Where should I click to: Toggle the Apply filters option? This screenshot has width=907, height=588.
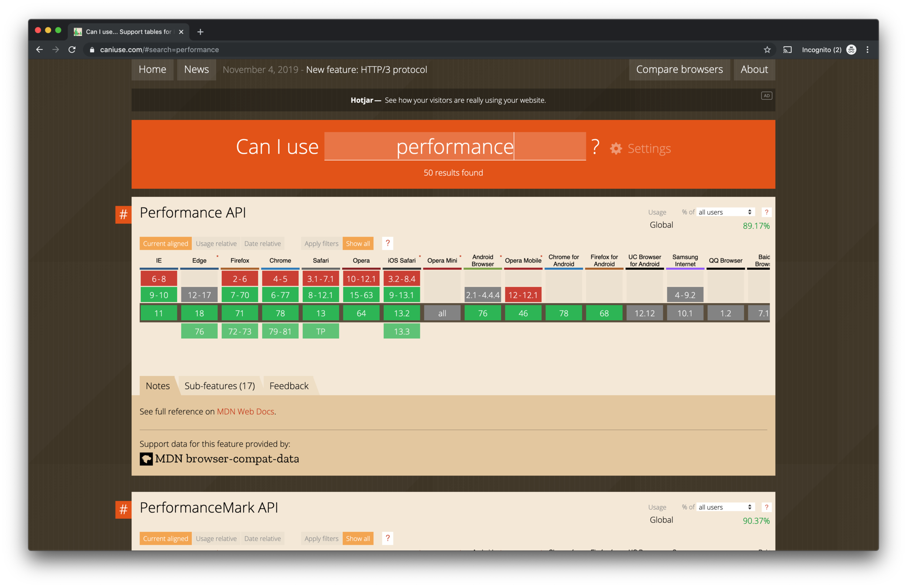[x=321, y=243]
